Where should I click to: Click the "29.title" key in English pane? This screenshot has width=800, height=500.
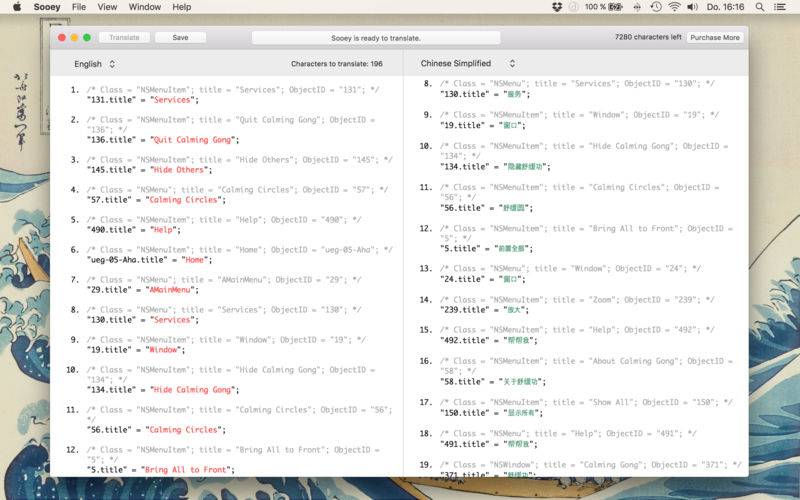tap(109, 289)
